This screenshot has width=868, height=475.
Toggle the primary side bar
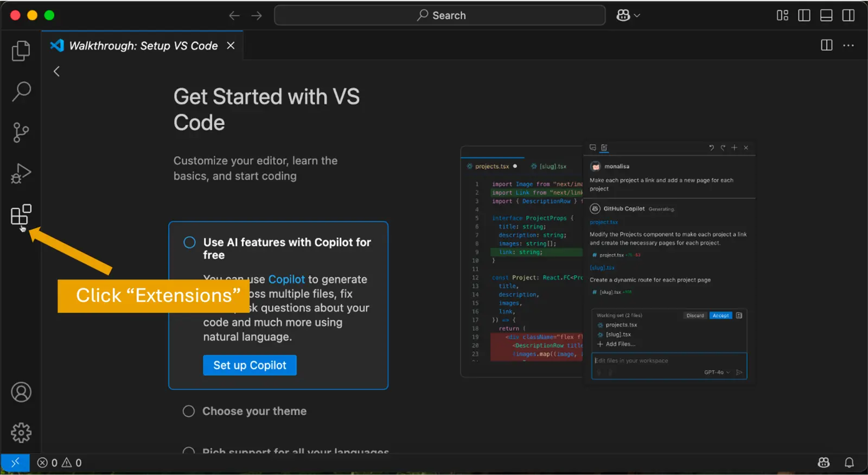tap(804, 16)
